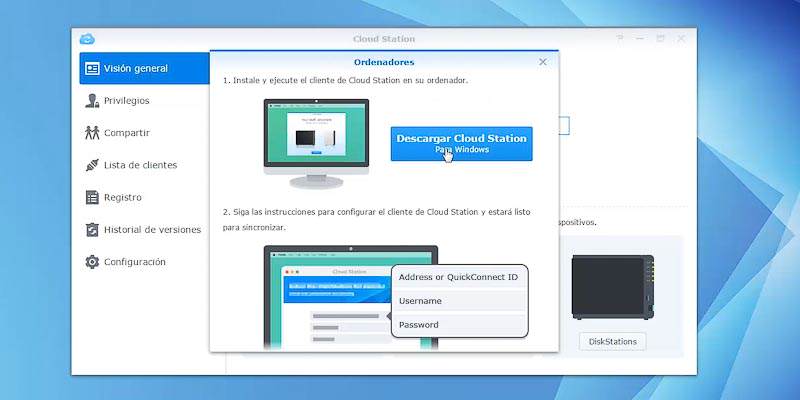
Task: Click the help question mark icon
Action: pyautogui.click(x=620, y=38)
